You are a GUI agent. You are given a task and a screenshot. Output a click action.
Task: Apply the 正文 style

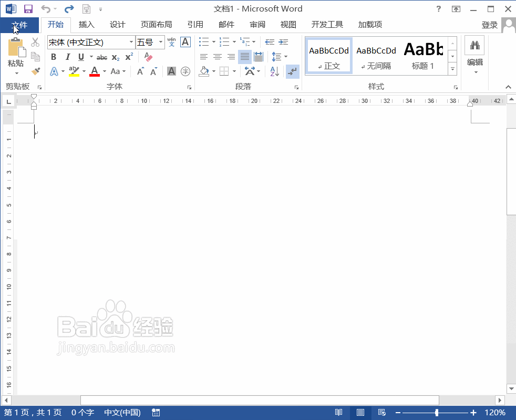[329, 56]
